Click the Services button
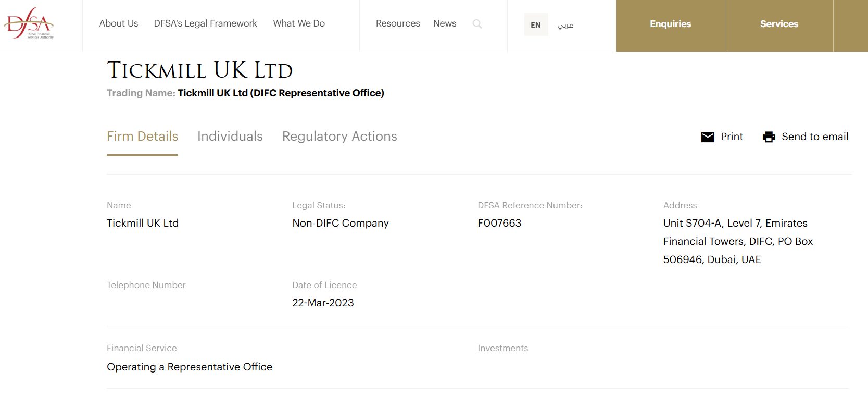This screenshot has height=397, width=868. (779, 24)
